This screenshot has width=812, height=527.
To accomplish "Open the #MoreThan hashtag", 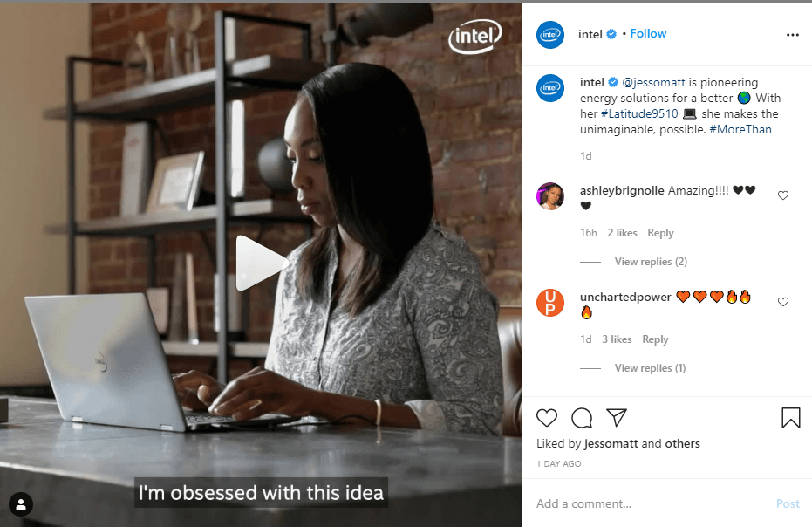I will [740, 129].
